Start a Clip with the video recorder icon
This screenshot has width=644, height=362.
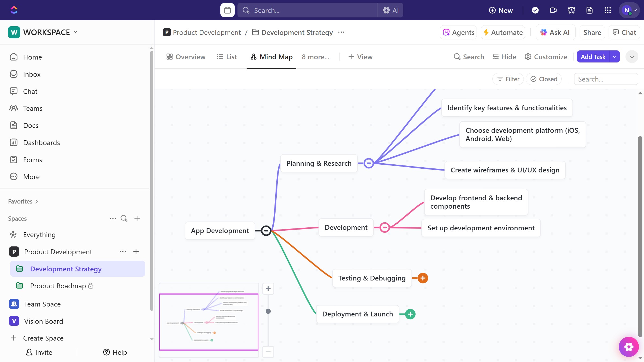(553, 10)
